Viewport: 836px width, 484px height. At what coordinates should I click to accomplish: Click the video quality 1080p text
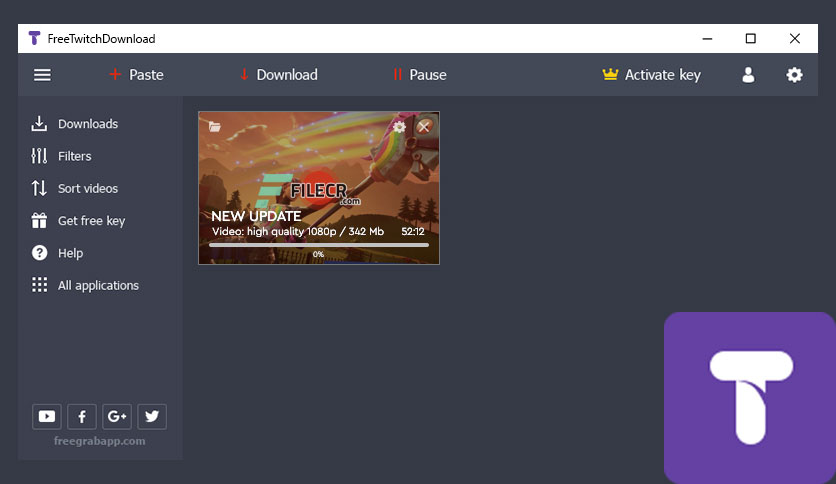click(298, 231)
